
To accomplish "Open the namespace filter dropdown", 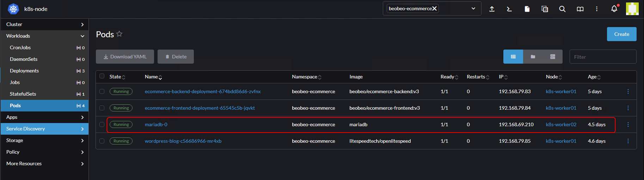I will coord(473,8).
